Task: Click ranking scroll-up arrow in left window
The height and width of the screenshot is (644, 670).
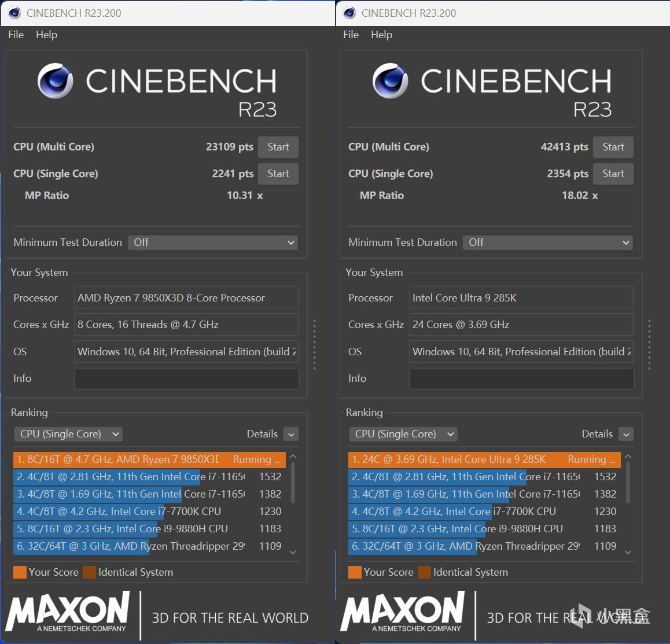Action: (293, 457)
